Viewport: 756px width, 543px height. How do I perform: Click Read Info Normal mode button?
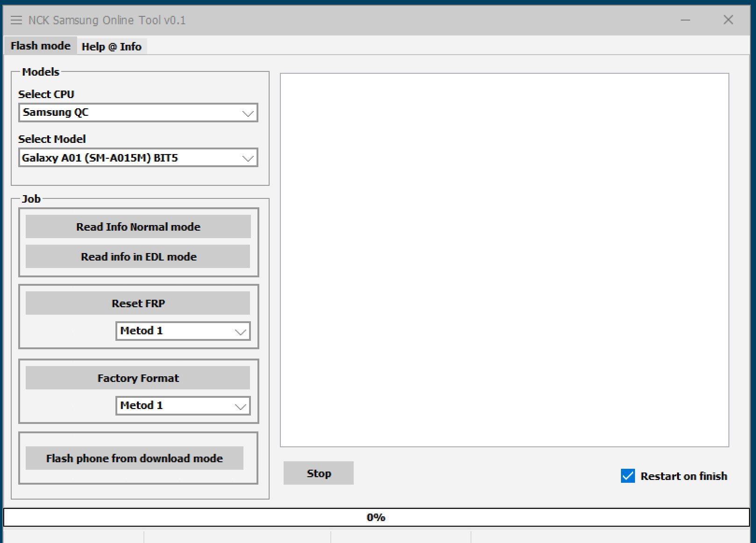point(138,227)
